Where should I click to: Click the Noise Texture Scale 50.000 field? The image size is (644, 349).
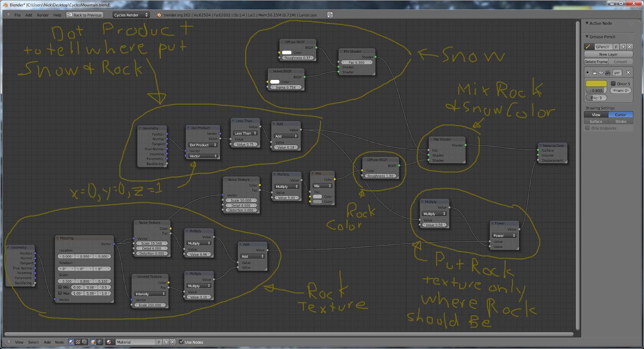[x=241, y=200]
